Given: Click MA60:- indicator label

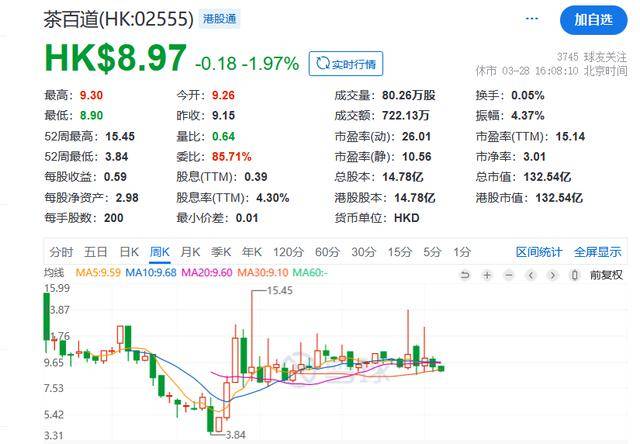Looking at the screenshot, I should coord(310,272).
